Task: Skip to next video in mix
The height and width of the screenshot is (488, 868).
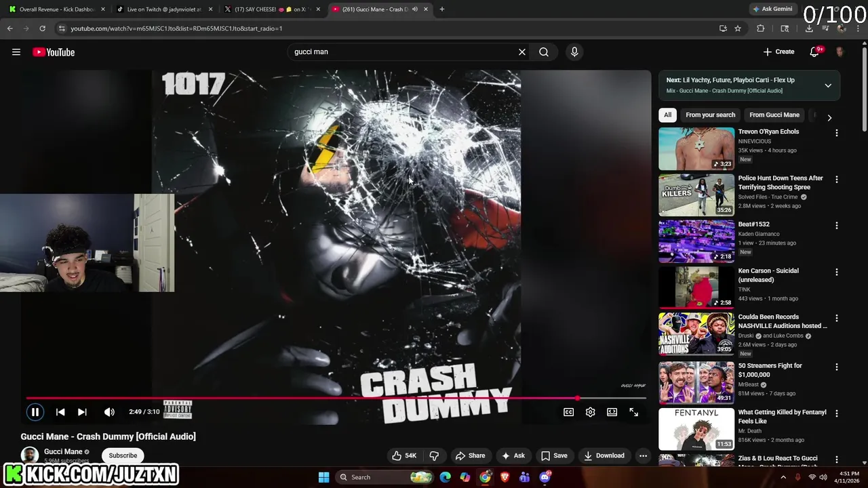Action: tap(82, 412)
